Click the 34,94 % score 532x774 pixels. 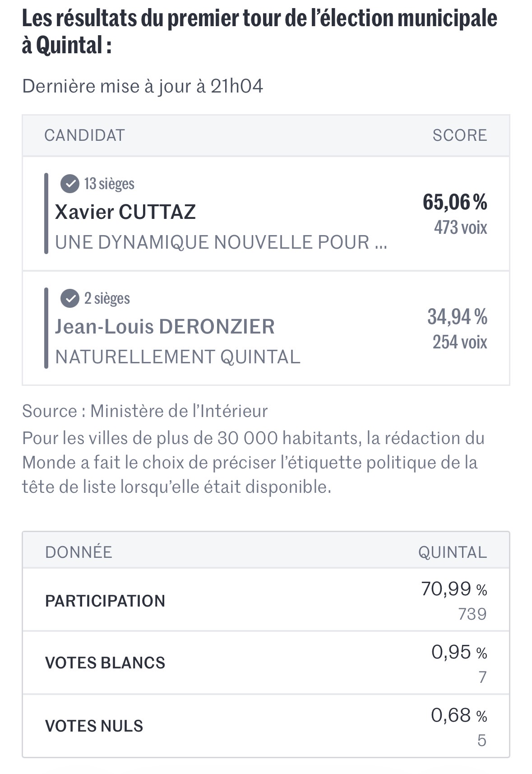coord(457,317)
